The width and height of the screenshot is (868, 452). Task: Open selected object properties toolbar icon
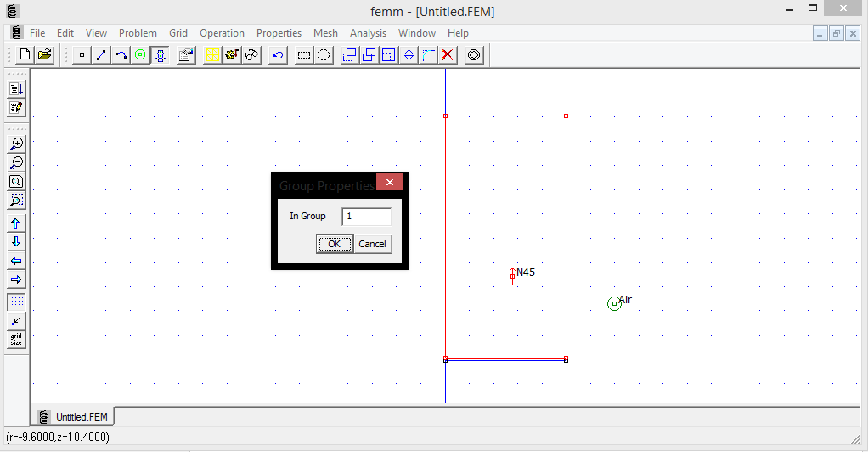[x=186, y=55]
